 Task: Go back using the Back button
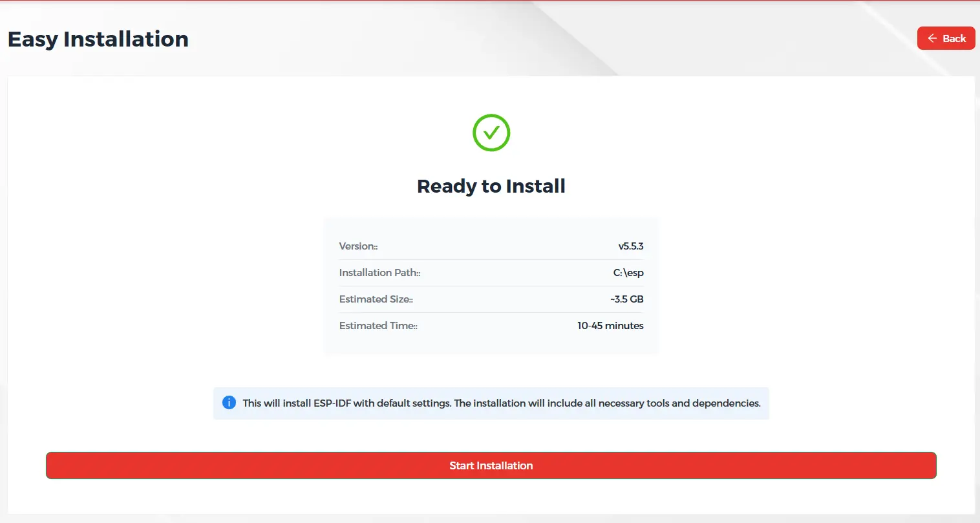946,39
